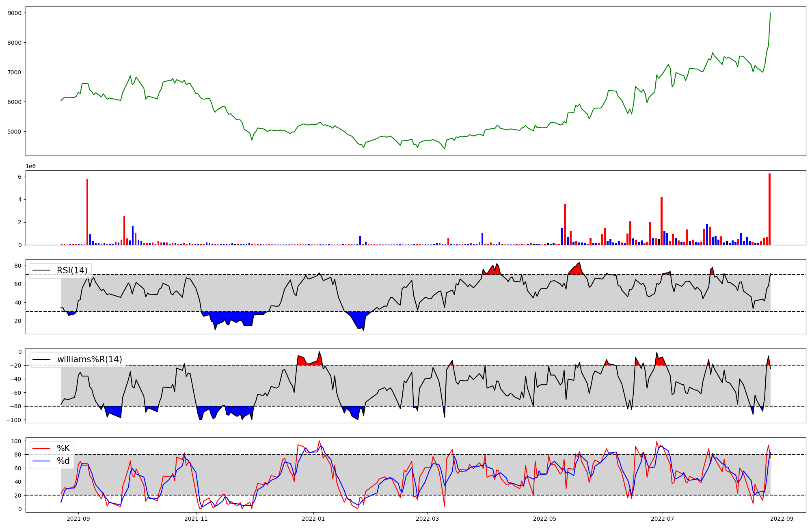Click the tall red volume spike in early September 2021
Screen dimensions: 812x528
(87, 211)
